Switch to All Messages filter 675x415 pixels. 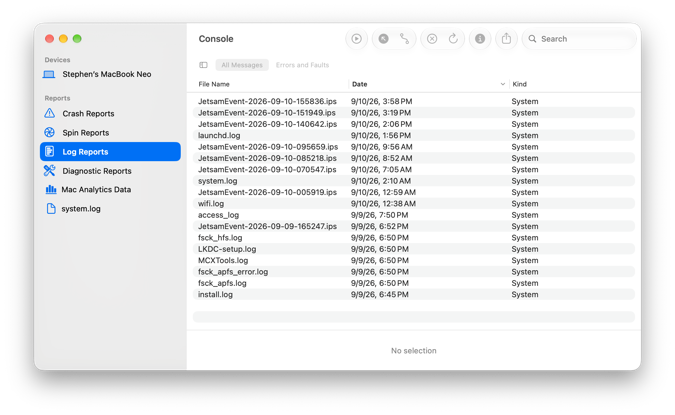(x=242, y=65)
